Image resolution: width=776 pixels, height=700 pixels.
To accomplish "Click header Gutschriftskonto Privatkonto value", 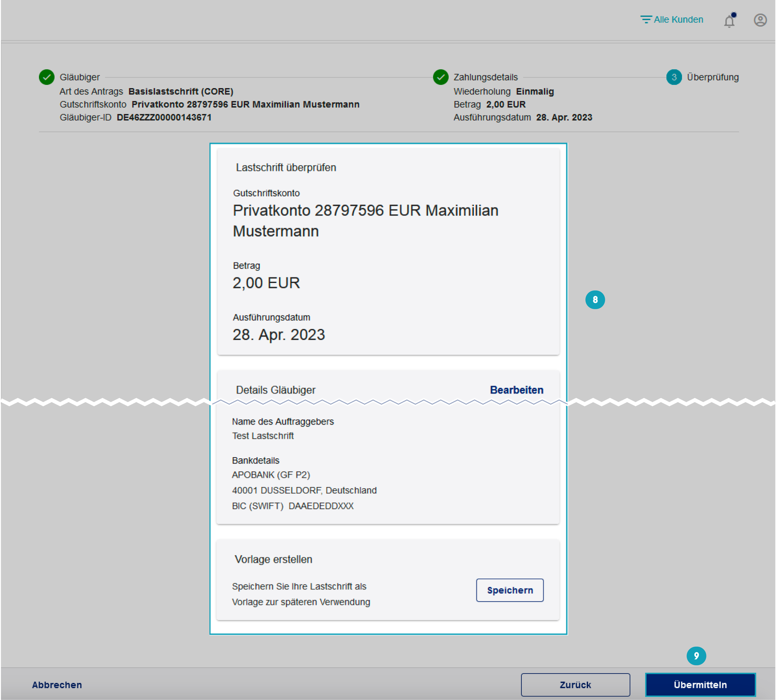I will (246, 105).
